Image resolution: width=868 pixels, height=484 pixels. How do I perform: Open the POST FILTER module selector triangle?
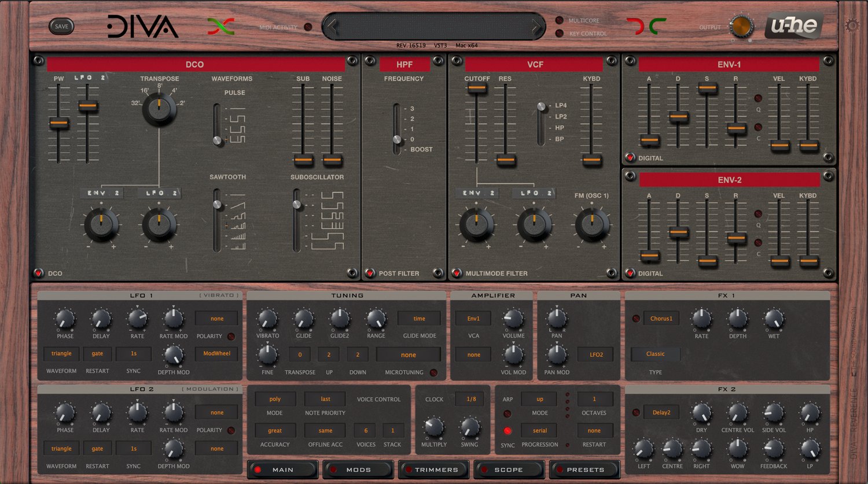(370, 273)
